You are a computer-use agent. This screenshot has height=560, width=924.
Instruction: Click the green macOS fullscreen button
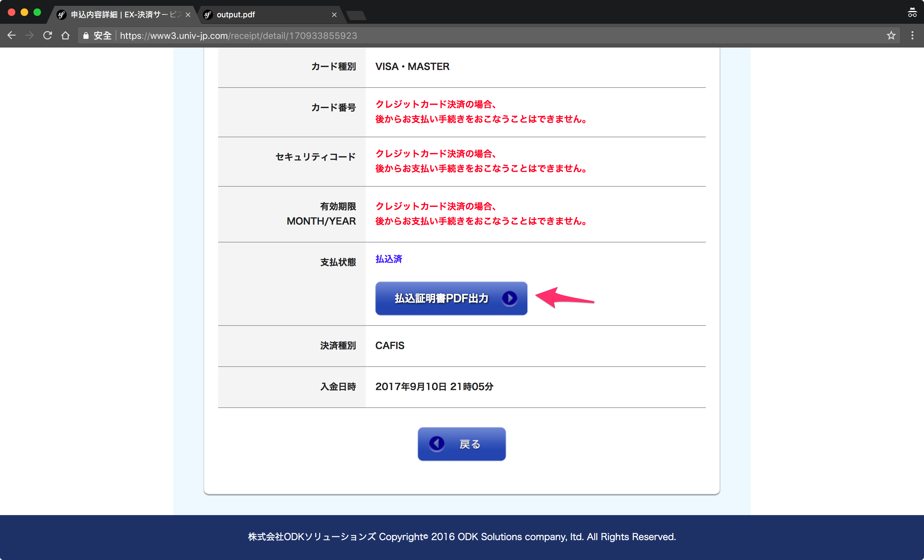point(37,13)
